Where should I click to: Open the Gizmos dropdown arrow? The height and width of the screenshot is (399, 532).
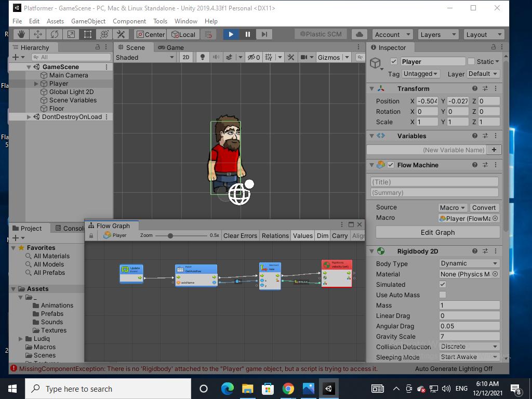click(x=347, y=57)
